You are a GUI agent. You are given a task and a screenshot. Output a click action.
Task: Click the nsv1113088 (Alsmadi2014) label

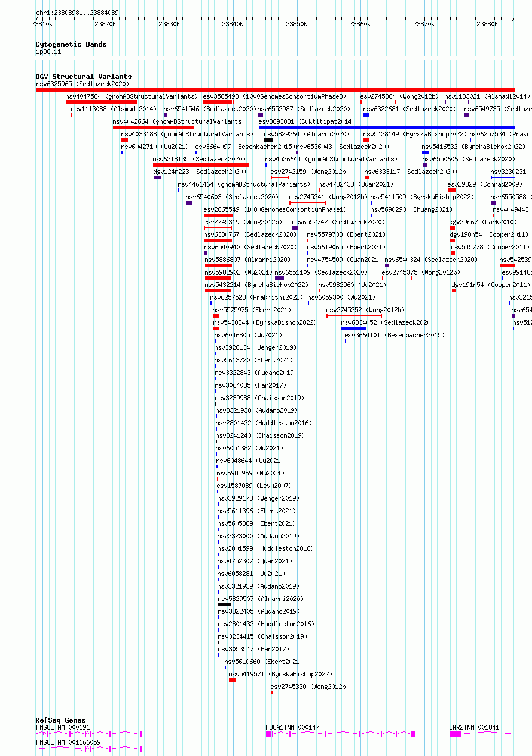pos(114,109)
